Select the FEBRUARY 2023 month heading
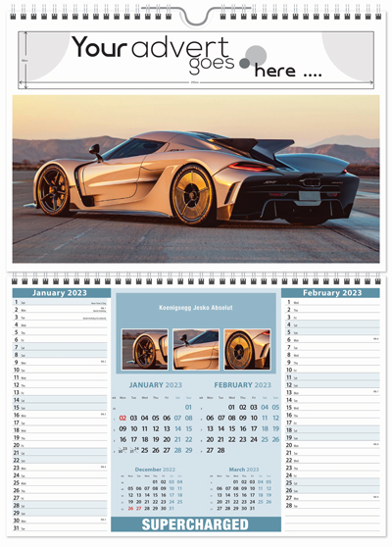The width and height of the screenshot is (392, 547). (242, 385)
